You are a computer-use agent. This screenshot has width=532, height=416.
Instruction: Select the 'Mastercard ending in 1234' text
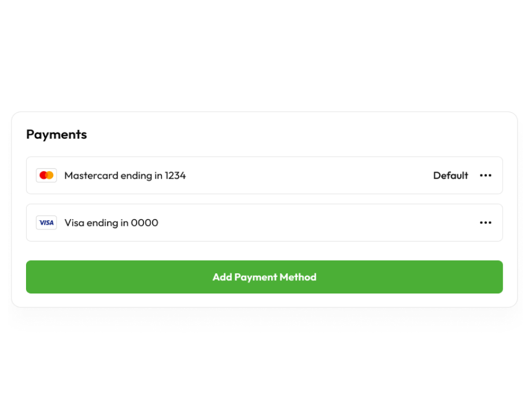point(125,176)
